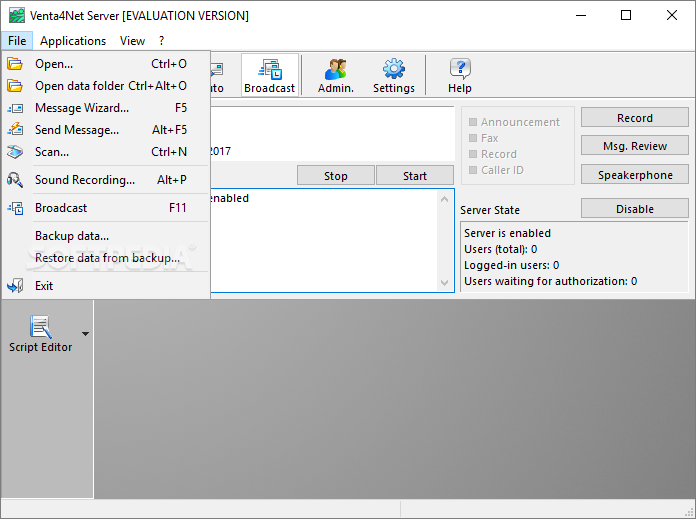
Task: Click the Record button
Action: (x=635, y=118)
